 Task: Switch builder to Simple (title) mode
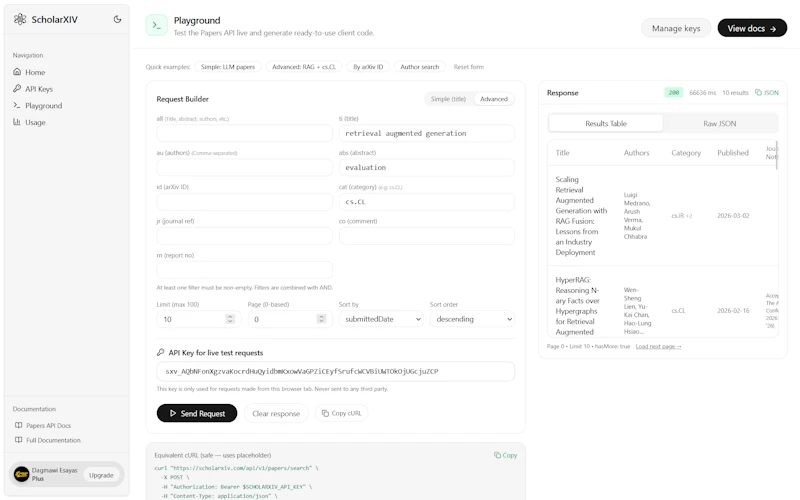[x=448, y=99]
